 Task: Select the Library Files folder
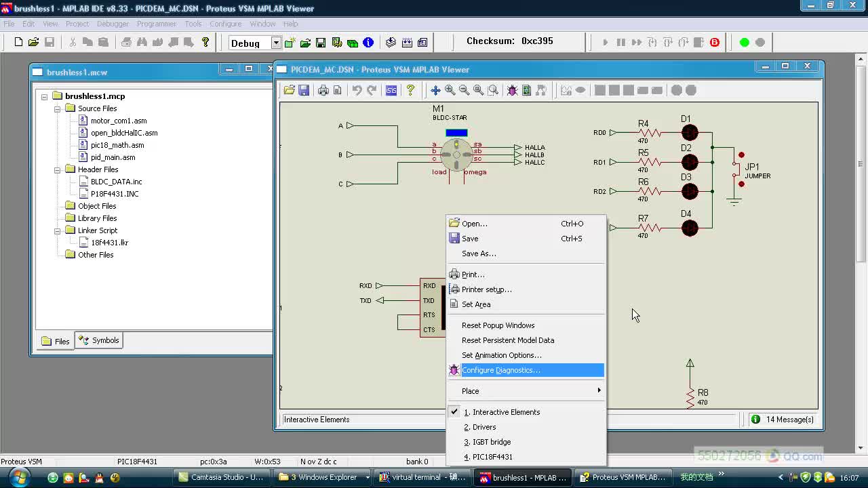[97, 218]
